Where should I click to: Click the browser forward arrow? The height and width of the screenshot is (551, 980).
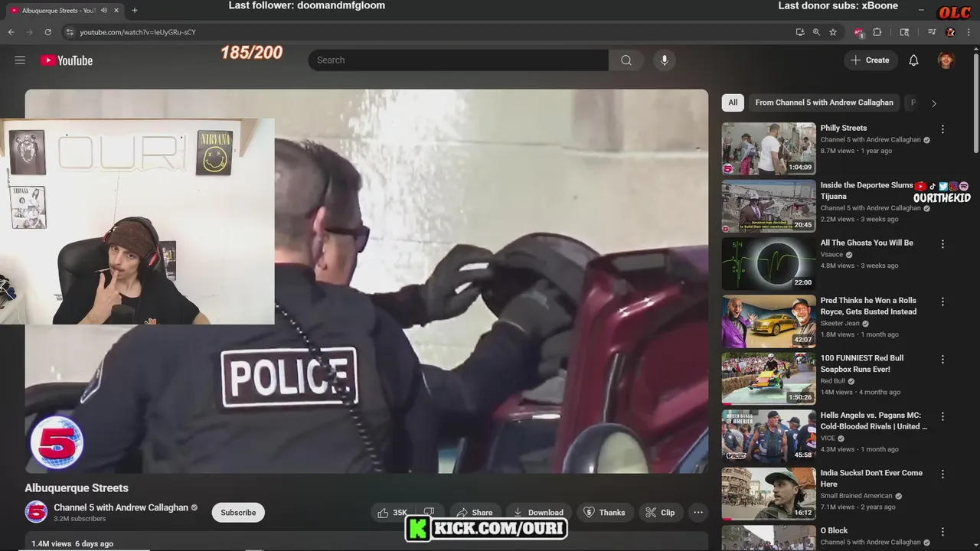[x=29, y=32]
